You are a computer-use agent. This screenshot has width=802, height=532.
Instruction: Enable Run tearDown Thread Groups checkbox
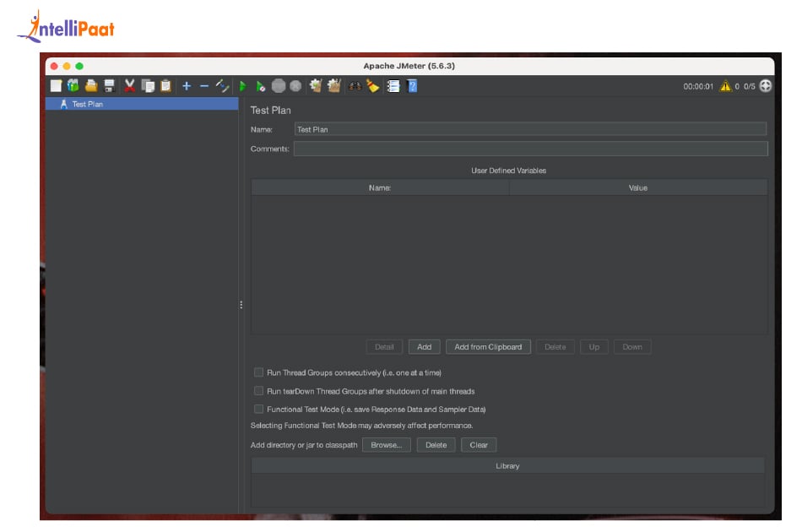click(x=259, y=391)
